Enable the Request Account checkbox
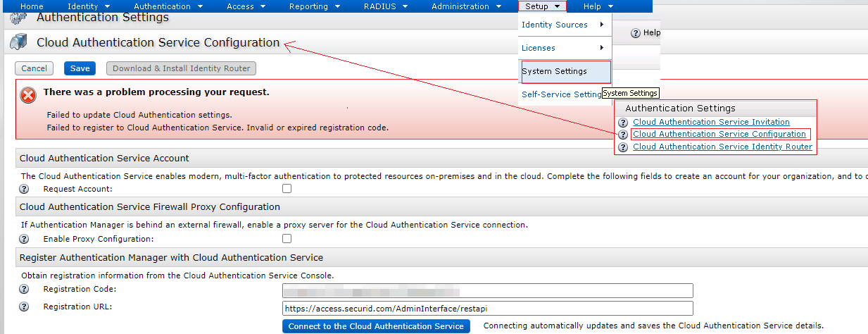Image resolution: width=868 pixels, height=334 pixels. (x=287, y=189)
